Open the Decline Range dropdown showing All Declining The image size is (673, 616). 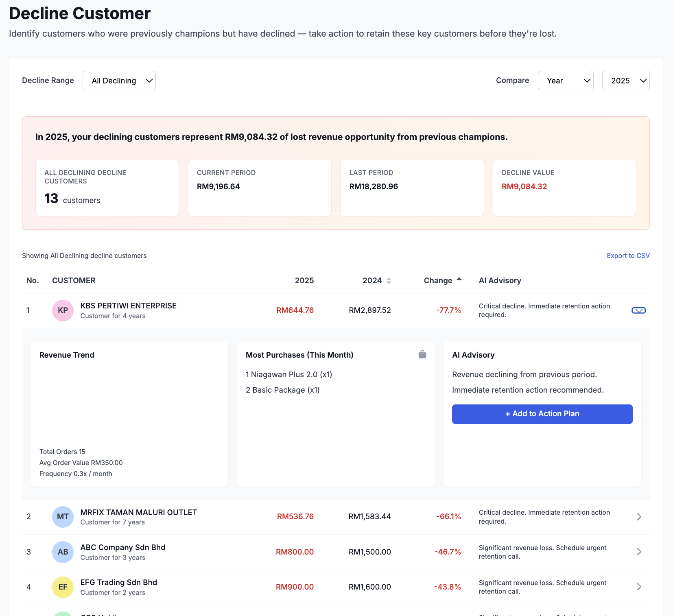pyautogui.click(x=119, y=80)
